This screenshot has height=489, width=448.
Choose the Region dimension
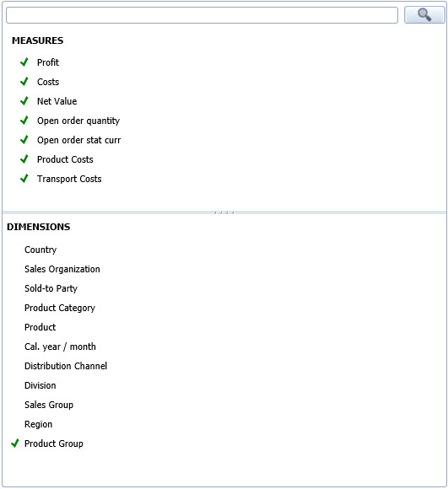(38, 424)
